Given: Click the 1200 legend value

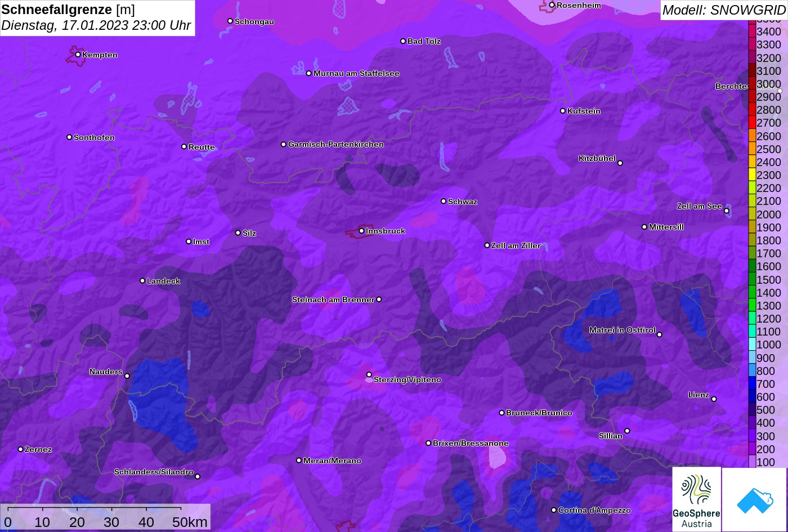Looking at the screenshot, I should (x=769, y=319).
